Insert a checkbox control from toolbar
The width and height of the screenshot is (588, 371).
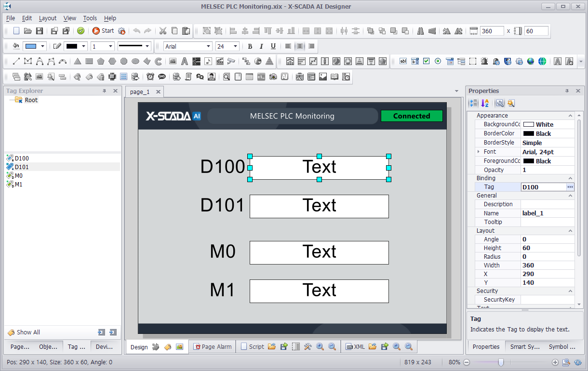pos(427,61)
